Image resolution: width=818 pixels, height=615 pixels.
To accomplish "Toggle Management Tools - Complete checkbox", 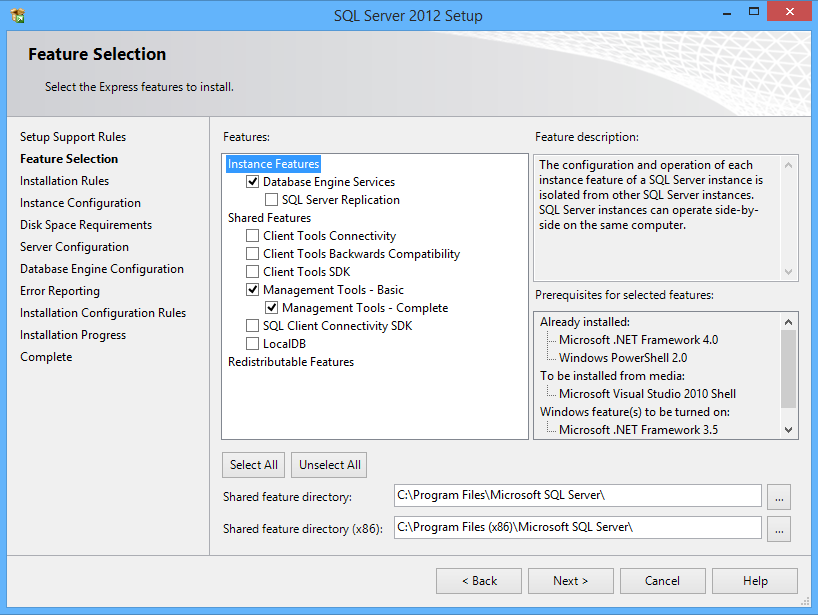I will (271, 308).
